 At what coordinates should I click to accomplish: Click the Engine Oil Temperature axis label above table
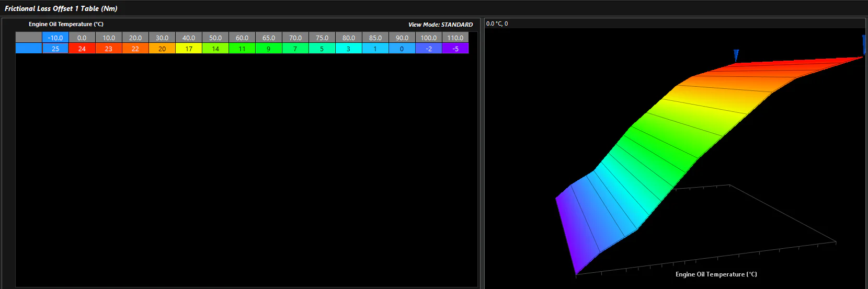(66, 24)
